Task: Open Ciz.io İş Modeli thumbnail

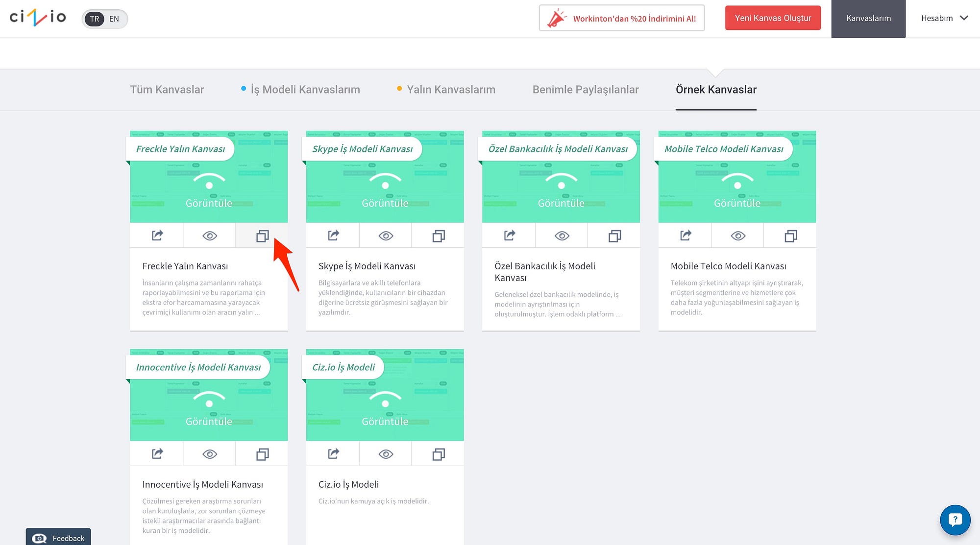Action: click(x=385, y=395)
